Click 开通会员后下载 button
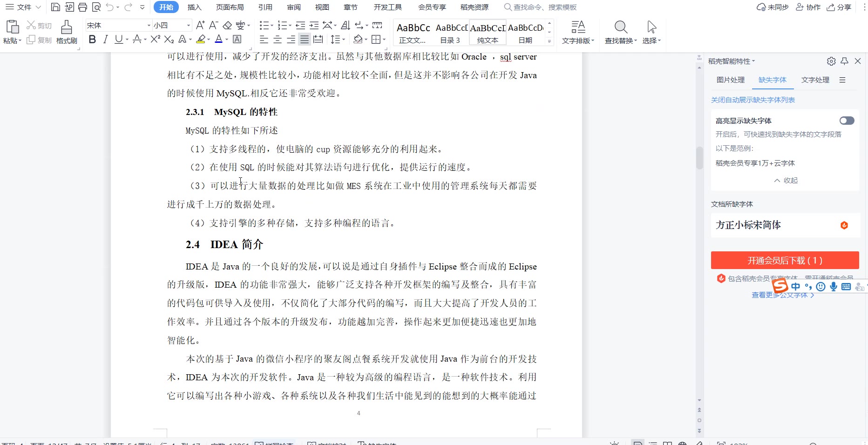 (x=785, y=260)
